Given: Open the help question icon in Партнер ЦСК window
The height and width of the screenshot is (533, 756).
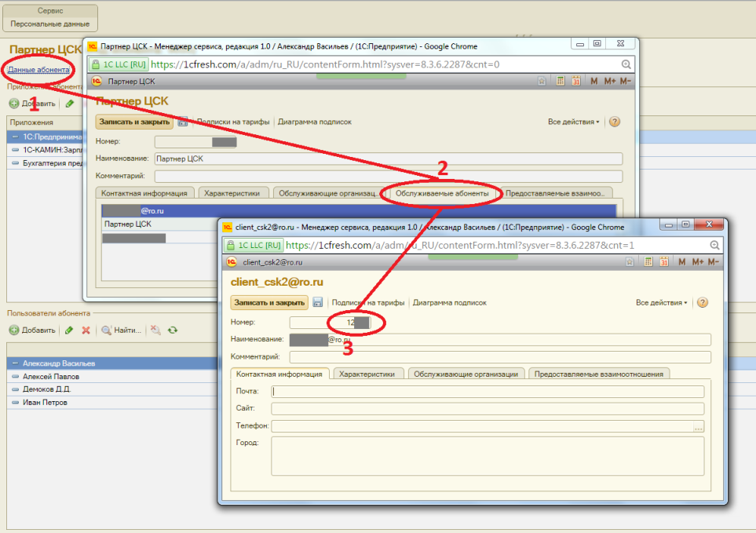Looking at the screenshot, I should click(614, 122).
